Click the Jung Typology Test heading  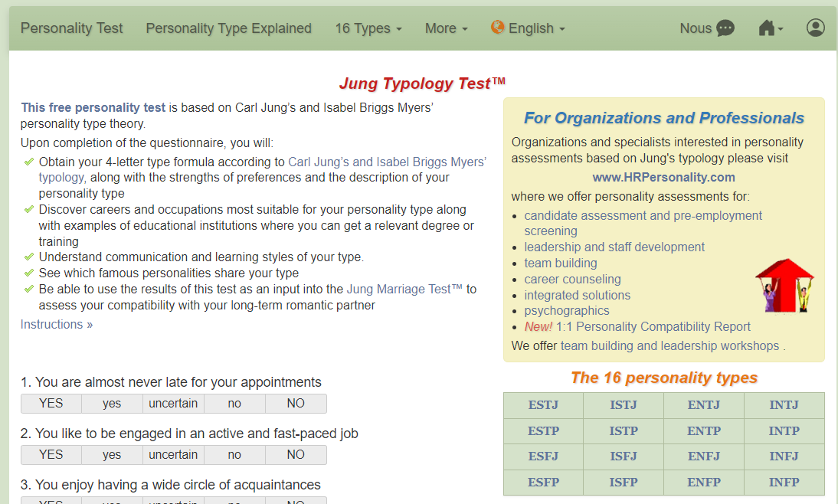(422, 83)
